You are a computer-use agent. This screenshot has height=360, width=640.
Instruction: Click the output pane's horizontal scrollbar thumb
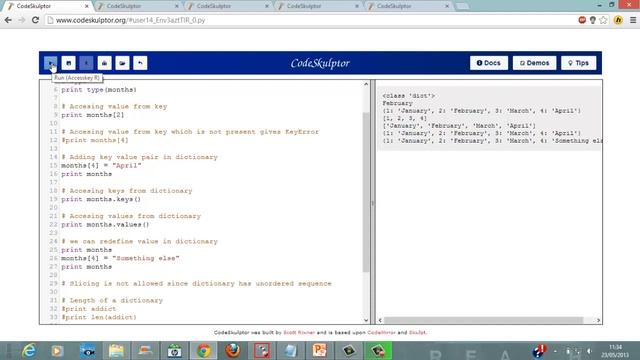pyautogui.click(x=484, y=320)
